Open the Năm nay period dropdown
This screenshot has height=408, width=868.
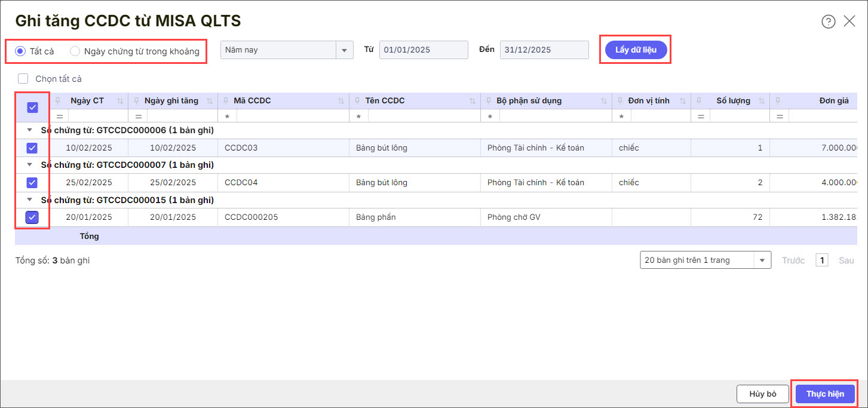click(344, 50)
